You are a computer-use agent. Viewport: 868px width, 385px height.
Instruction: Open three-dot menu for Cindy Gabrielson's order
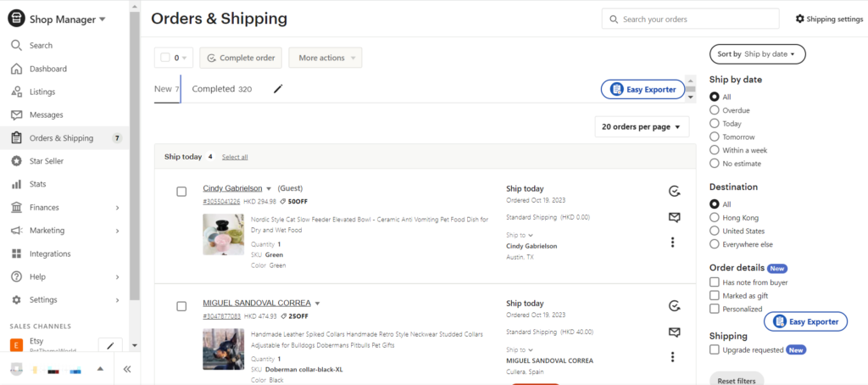pyautogui.click(x=674, y=243)
